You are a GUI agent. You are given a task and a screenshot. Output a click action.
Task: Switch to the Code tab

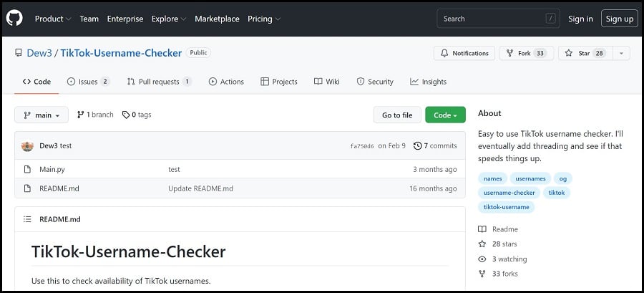(36, 82)
